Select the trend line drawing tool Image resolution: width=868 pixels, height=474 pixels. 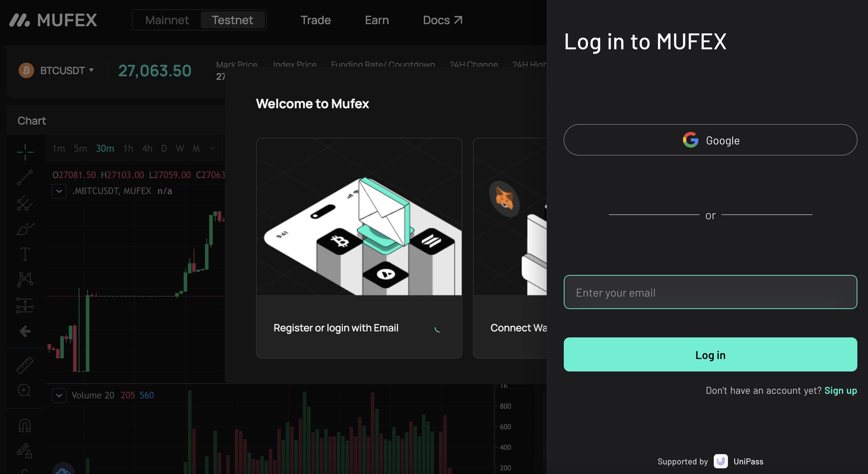(x=25, y=177)
